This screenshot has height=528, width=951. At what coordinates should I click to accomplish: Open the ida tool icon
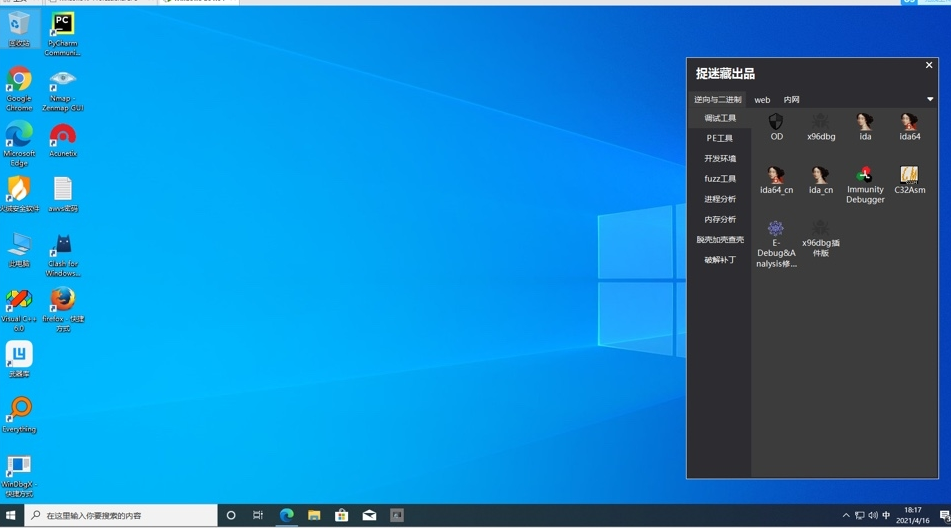pyautogui.click(x=865, y=127)
